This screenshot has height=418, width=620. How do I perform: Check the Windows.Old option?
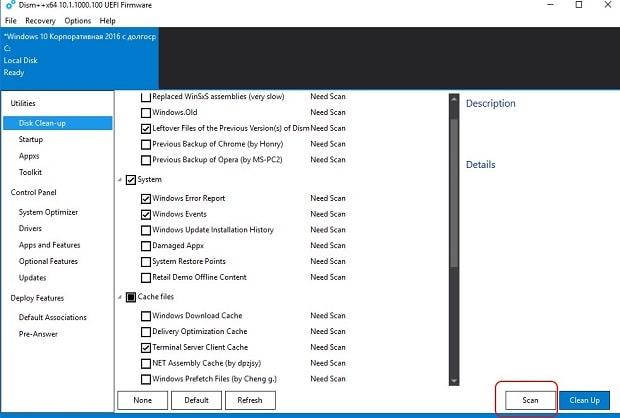point(146,113)
